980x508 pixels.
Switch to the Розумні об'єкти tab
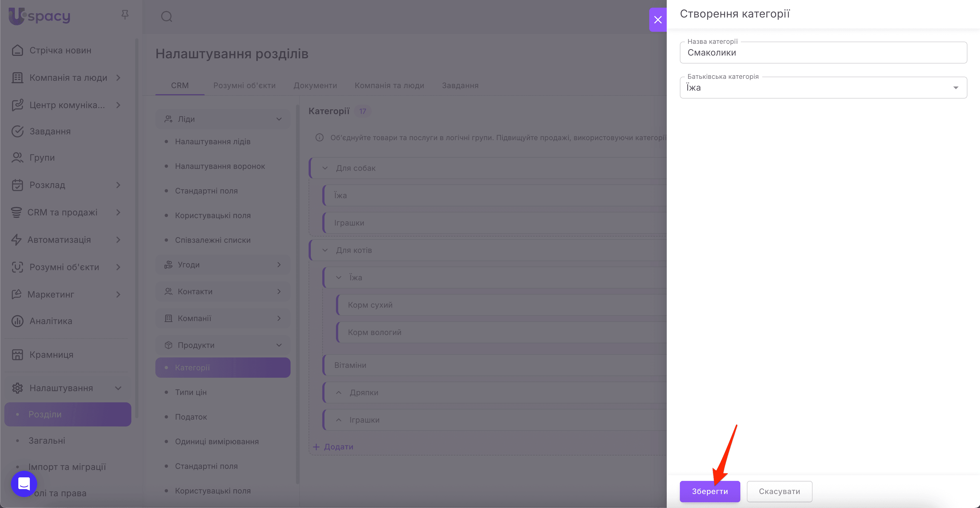(244, 86)
